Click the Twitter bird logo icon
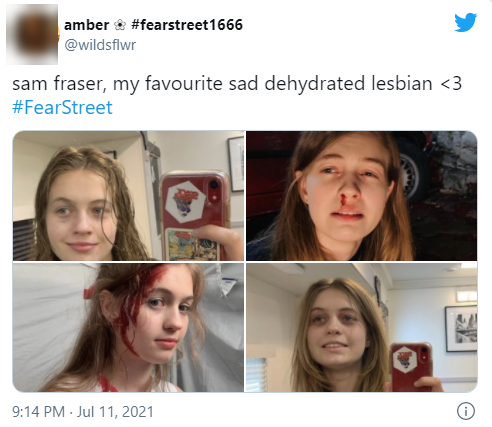 pyautogui.click(x=466, y=22)
